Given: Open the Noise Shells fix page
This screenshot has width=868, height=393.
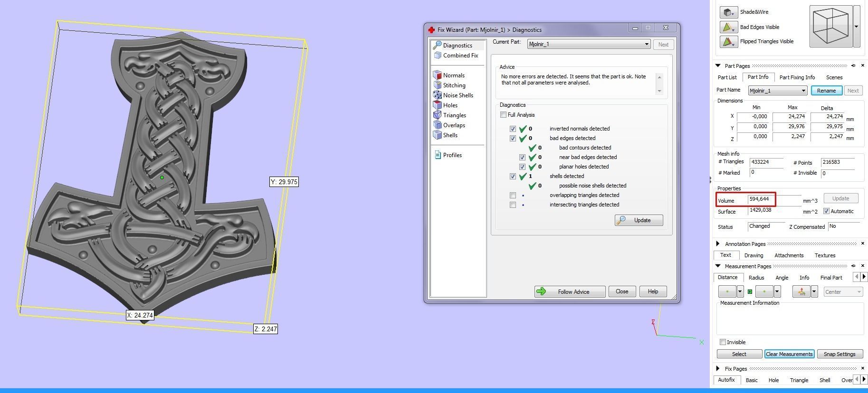Looking at the screenshot, I should tap(453, 95).
